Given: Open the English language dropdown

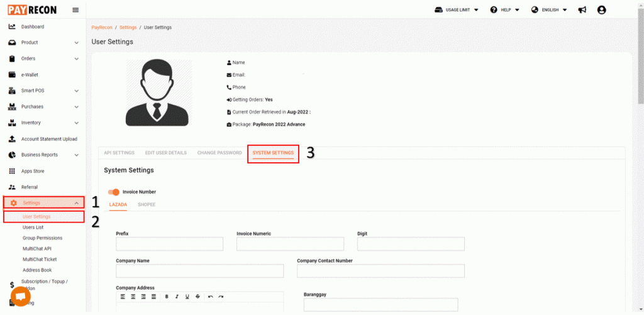Looking at the screenshot, I should click(548, 10).
